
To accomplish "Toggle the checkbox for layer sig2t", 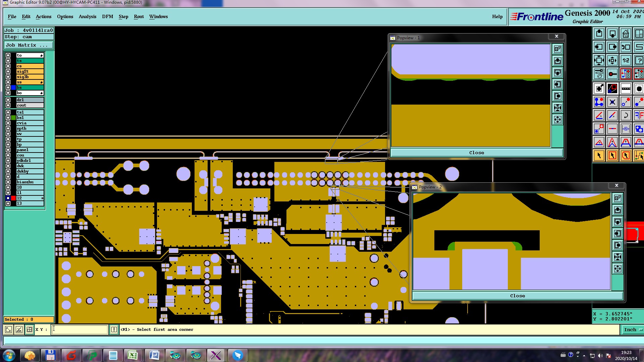I will pos(8,71).
